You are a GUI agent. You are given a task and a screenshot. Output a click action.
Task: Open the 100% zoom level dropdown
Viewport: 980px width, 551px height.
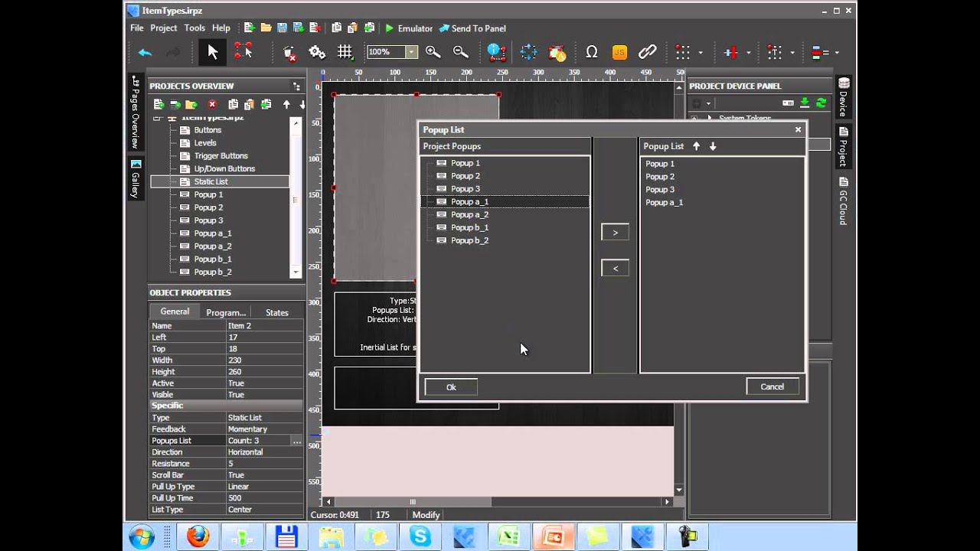pyautogui.click(x=411, y=52)
